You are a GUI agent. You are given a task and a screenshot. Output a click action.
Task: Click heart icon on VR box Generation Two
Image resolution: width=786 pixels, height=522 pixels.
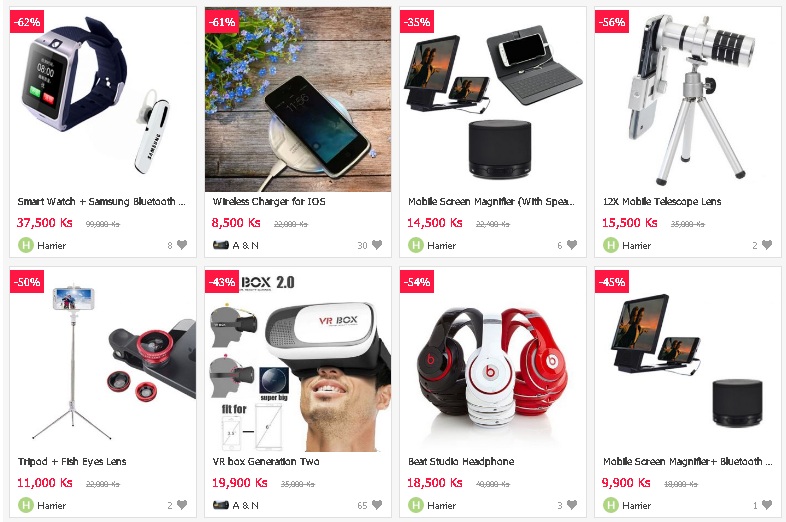coord(377,505)
